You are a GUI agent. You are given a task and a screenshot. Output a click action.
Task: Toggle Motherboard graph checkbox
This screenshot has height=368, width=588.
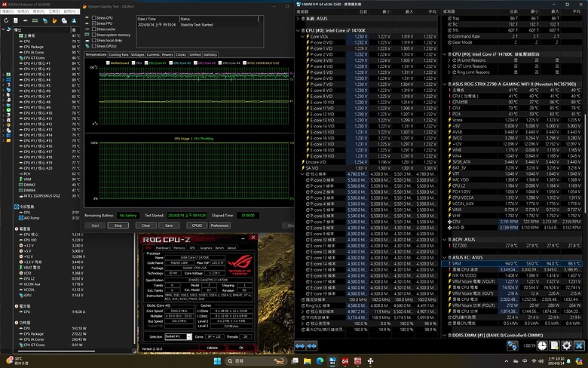tap(108, 63)
